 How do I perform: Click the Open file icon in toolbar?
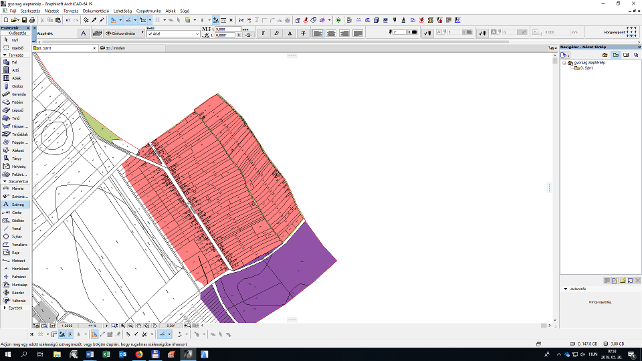pos(15,20)
